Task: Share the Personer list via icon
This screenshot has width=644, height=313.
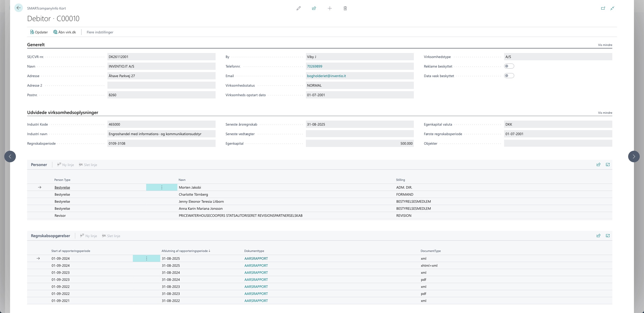Action: tap(598, 165)
